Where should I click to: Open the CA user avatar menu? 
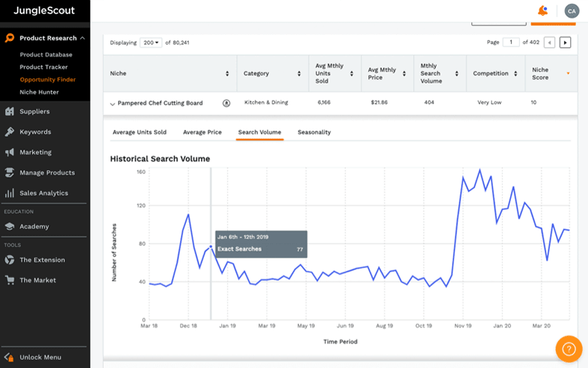click(572, 10)
